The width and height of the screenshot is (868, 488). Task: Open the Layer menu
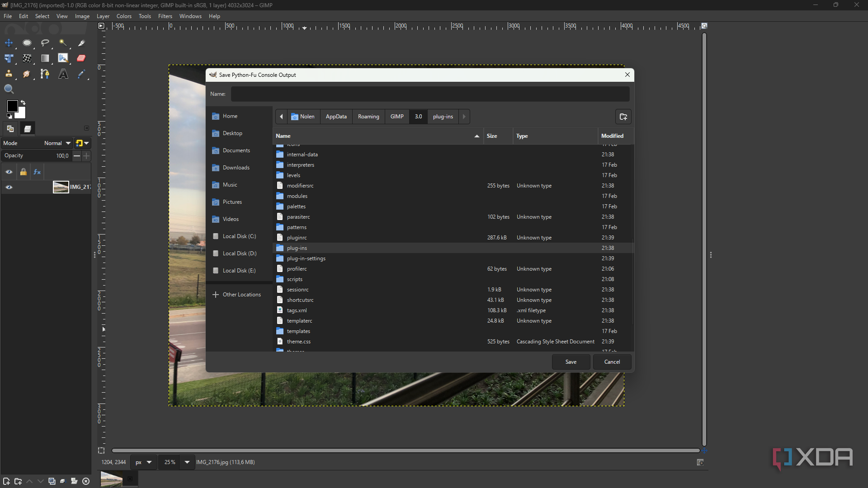pyautogui.click(x=103, y=16)
